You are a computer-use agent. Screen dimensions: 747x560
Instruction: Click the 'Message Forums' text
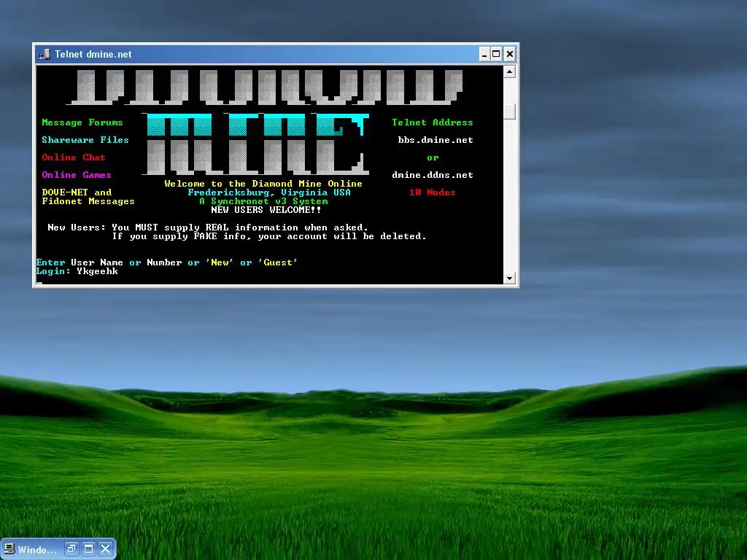82,122
